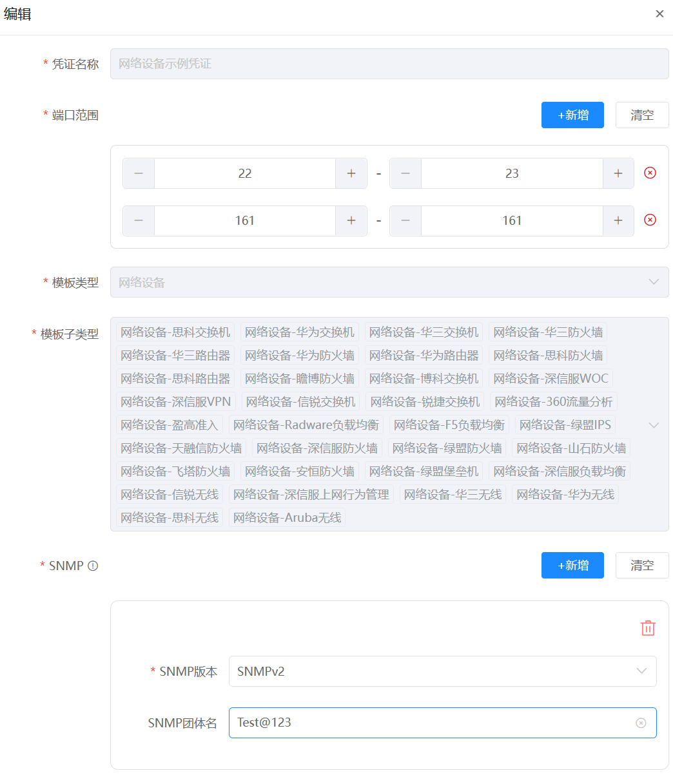
Task: Close the 编辑 dialog with the X icon
Action: click(659, 14)
